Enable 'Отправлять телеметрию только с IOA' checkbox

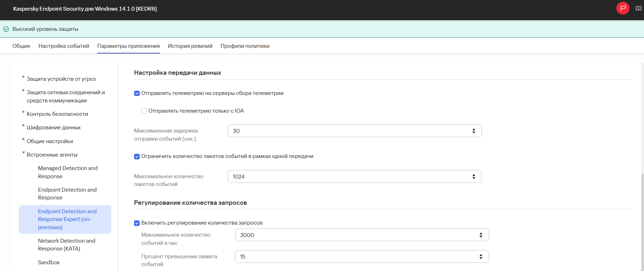coord(144,111)
